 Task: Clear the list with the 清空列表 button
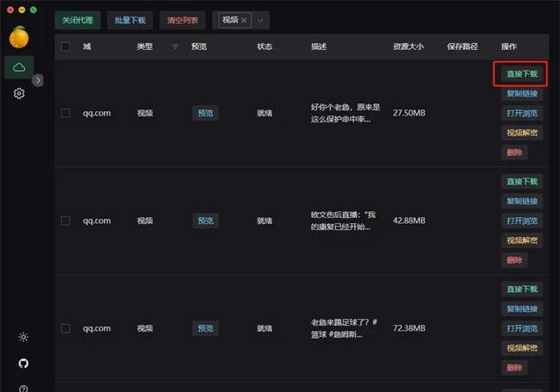(x=183, y=21)
